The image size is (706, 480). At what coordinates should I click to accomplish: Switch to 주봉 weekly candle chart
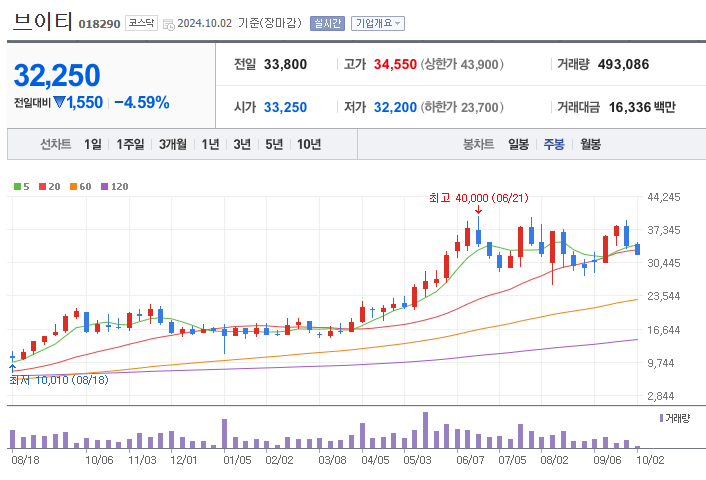pos(554,144)
